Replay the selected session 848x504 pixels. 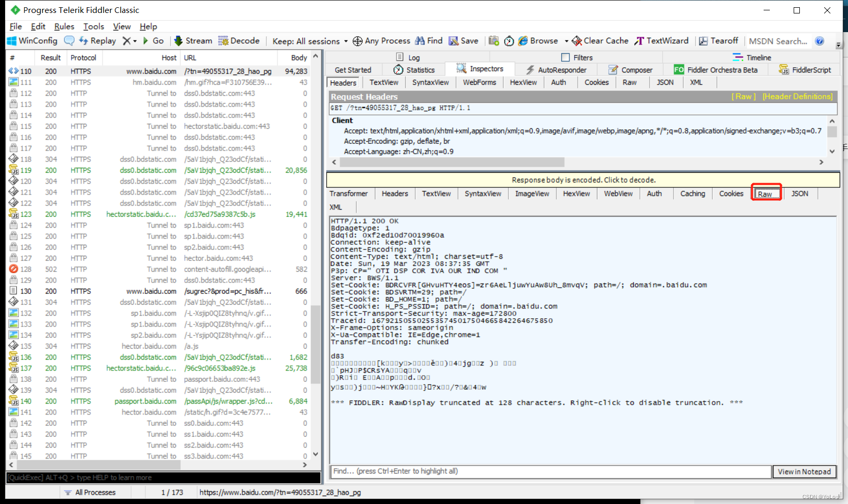coord(97,41)
